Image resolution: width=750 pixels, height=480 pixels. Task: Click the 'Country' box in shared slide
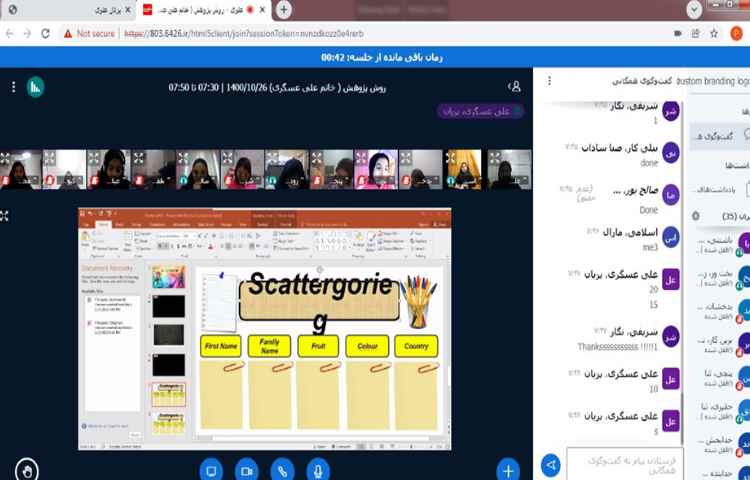coord(416,346)
